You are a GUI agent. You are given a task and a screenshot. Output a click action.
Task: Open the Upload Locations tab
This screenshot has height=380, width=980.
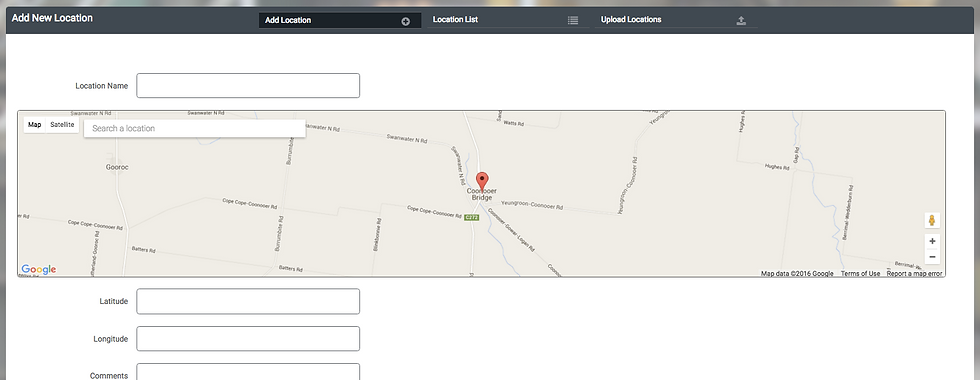tap(676, 20)
